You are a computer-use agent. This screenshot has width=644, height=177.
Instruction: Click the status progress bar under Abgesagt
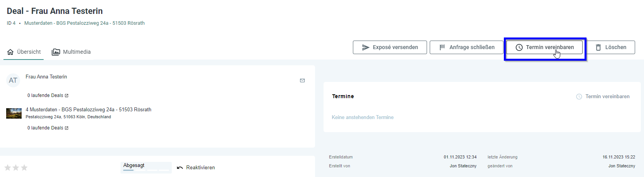[x=146, y=170]
